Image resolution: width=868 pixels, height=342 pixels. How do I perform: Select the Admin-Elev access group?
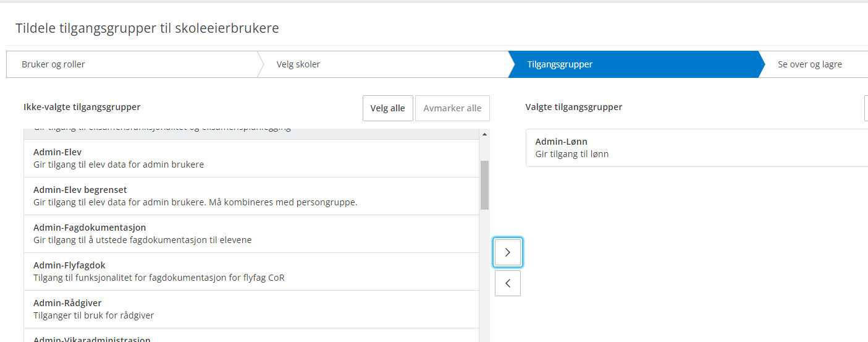point(251,158)
